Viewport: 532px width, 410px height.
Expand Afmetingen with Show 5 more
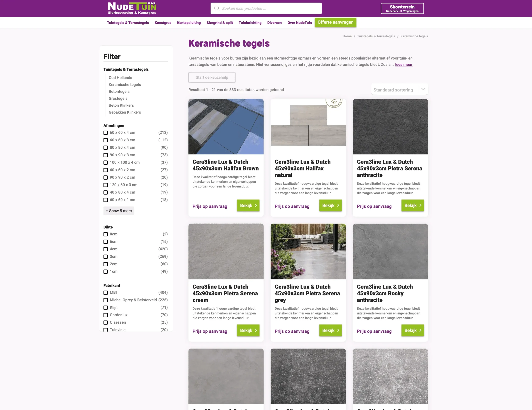(119, 211)
